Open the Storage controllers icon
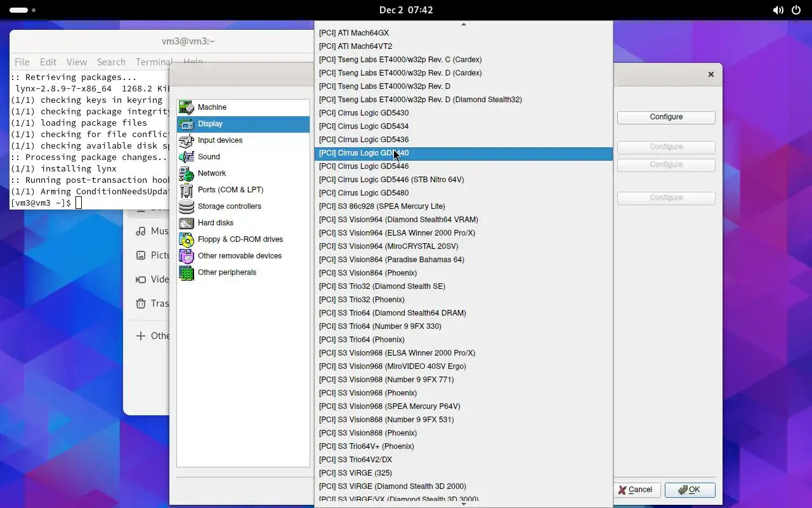The height and width of the screenshot is (508, 812). [186, 206]
